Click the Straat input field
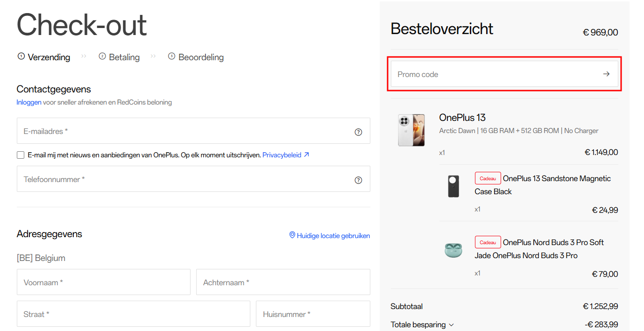The height and width of the screenshot is (331, 644). tap(134, 314)
